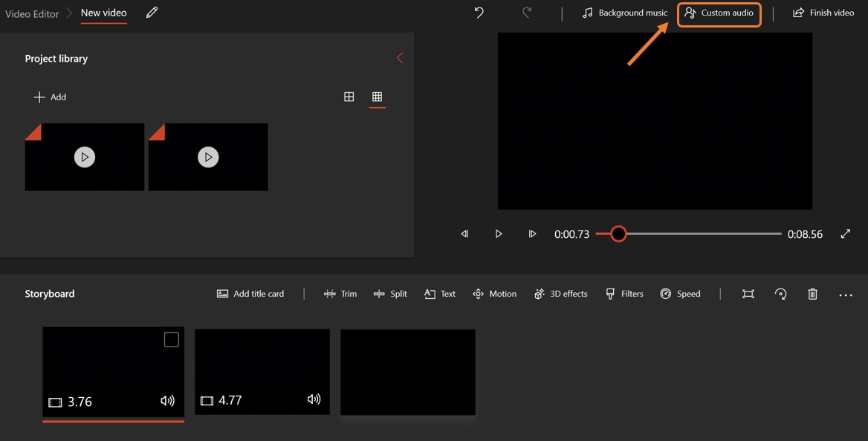This screenshot has height=441, width=868.
Task: Rename project with the pencil icon
Action: [x=152, y=13]
